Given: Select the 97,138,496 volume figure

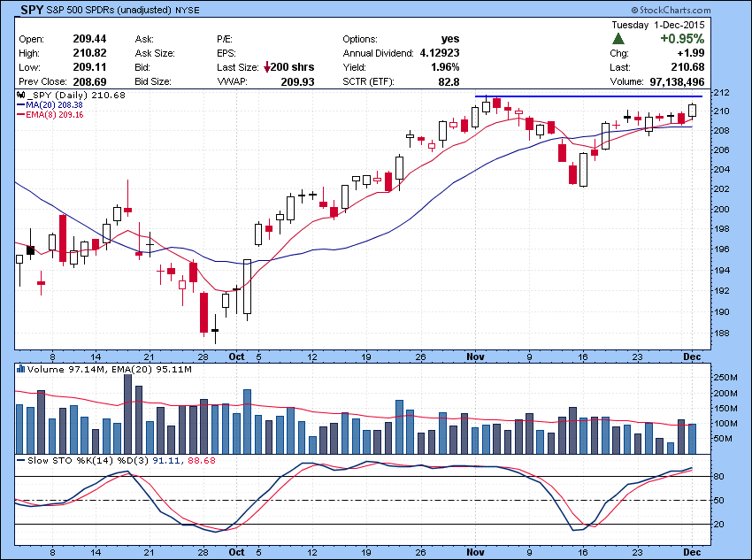Looking at the screenshot, I should click(677, 81).
